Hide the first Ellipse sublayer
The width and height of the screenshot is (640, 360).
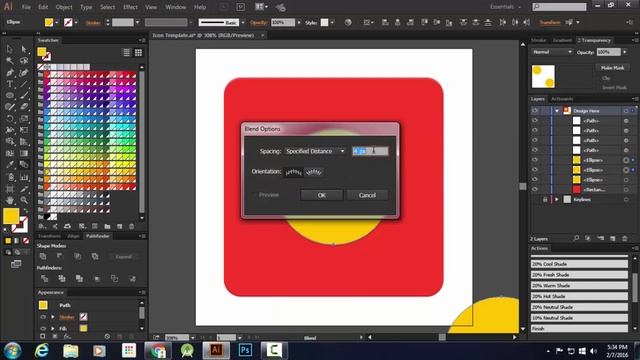click(535, 160)
